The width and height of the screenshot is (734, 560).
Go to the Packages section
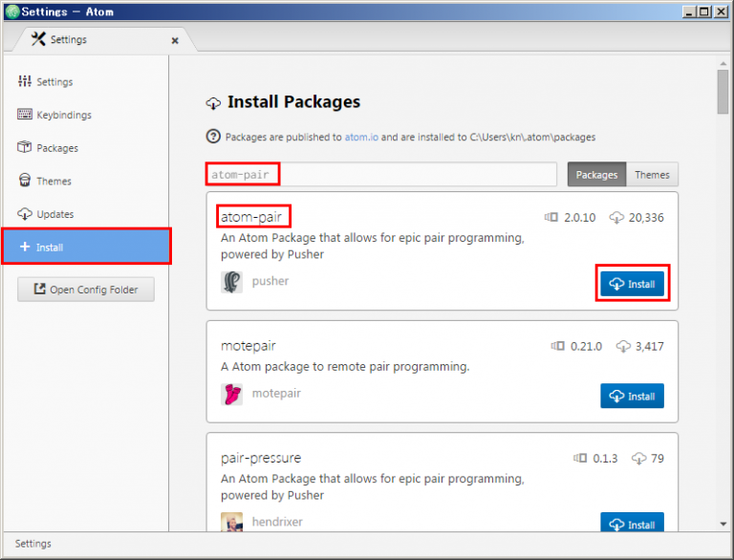(57, 148)
